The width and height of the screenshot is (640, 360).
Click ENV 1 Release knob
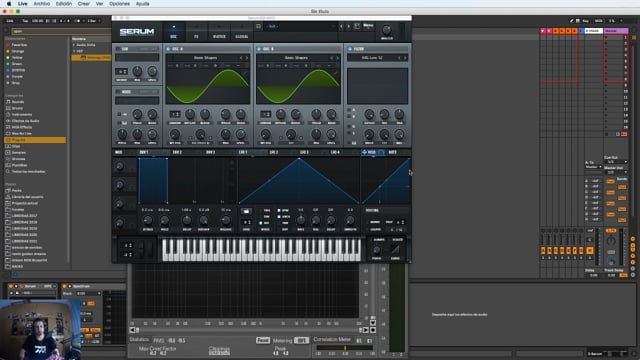[225, 220]
